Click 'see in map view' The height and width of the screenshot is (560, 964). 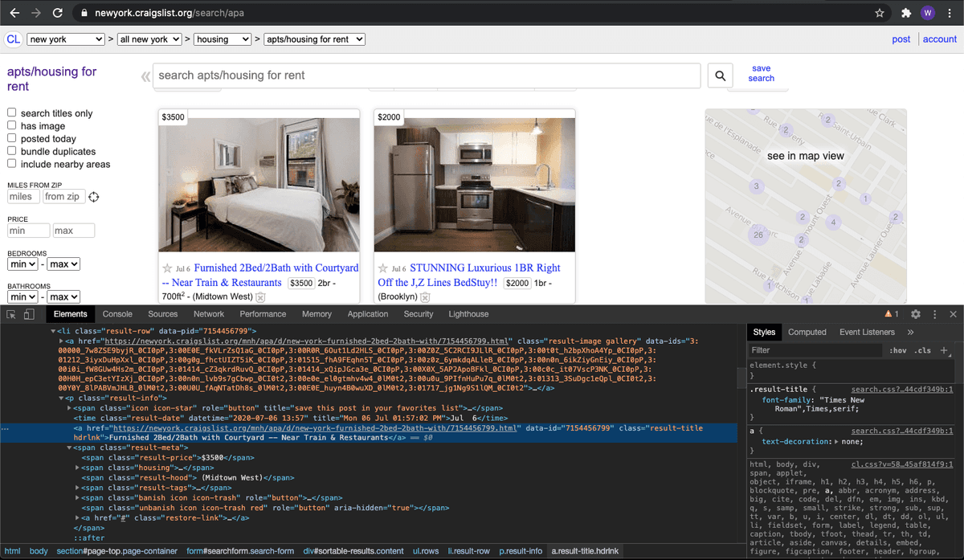(806, 156)
